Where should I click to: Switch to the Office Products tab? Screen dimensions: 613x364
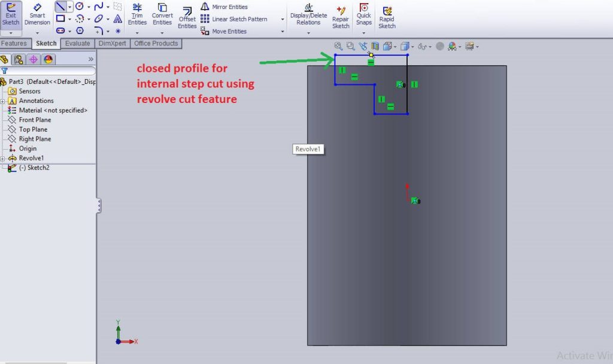(156, 43)
